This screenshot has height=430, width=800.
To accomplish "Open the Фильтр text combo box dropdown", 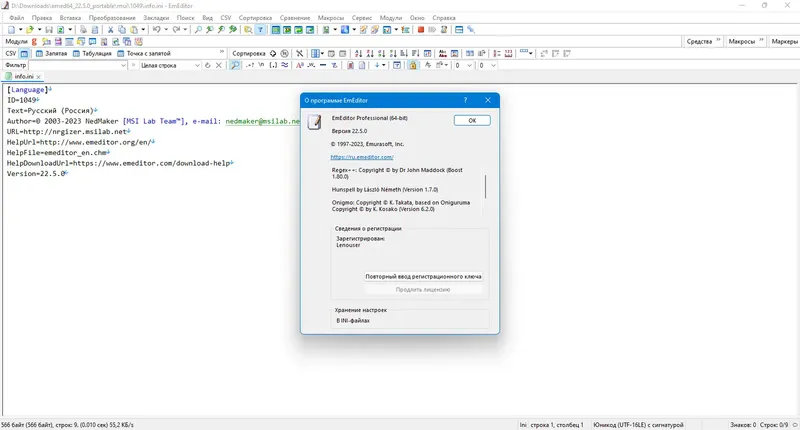I will [123, 65].
